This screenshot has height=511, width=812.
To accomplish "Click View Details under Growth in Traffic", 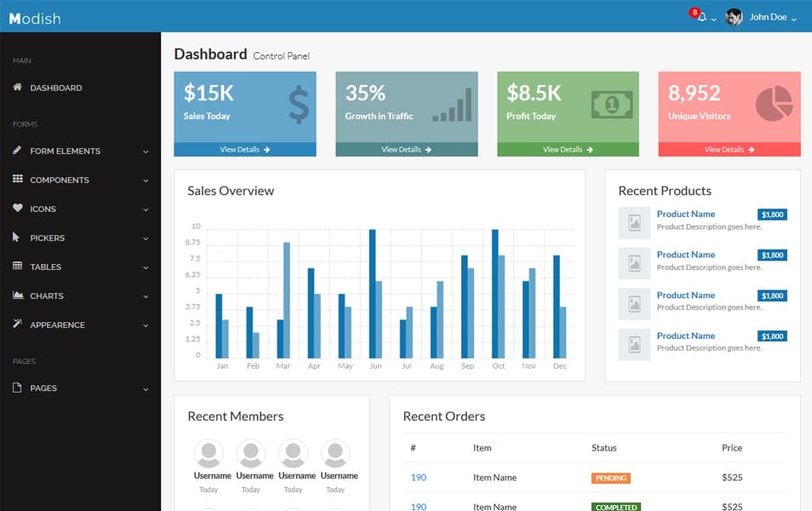I will coord(406,150).
